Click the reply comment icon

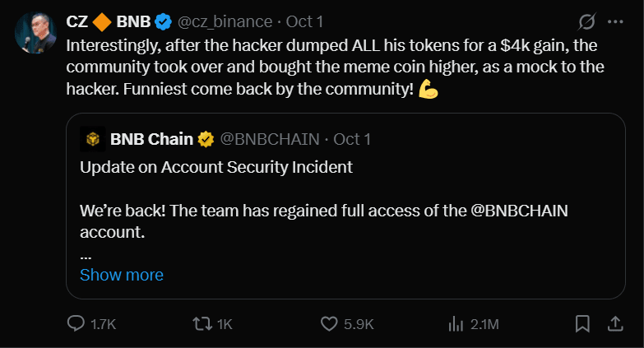coord(76,323)
